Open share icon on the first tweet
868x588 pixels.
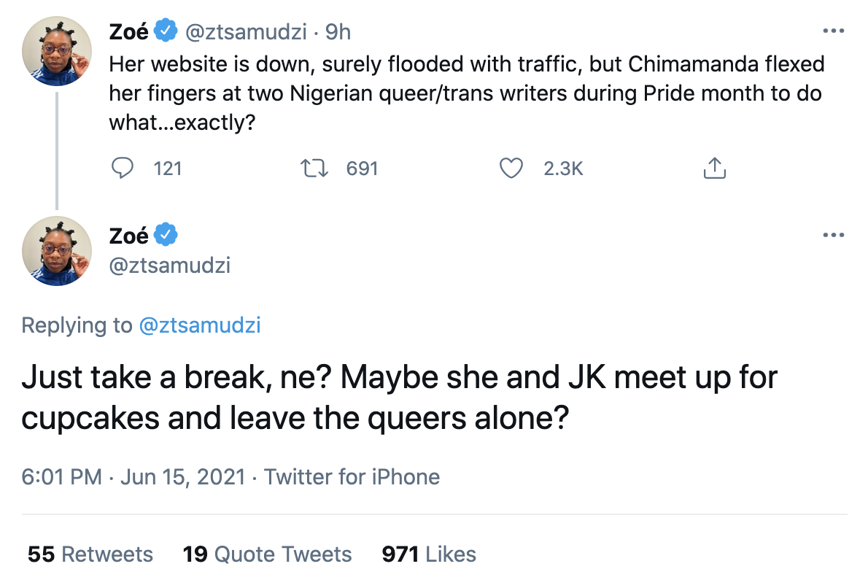point(714,168)
